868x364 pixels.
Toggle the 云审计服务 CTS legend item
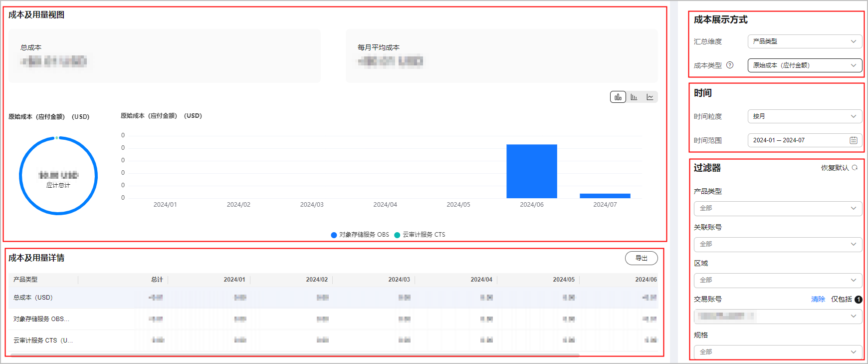click(420, 235)
